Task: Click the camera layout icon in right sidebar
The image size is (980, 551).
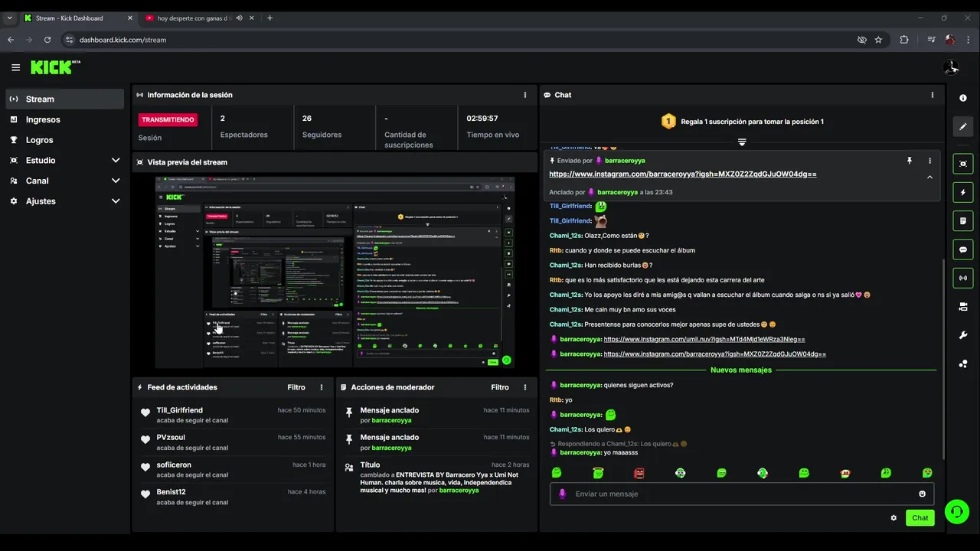Action: [x=963, y=307]
